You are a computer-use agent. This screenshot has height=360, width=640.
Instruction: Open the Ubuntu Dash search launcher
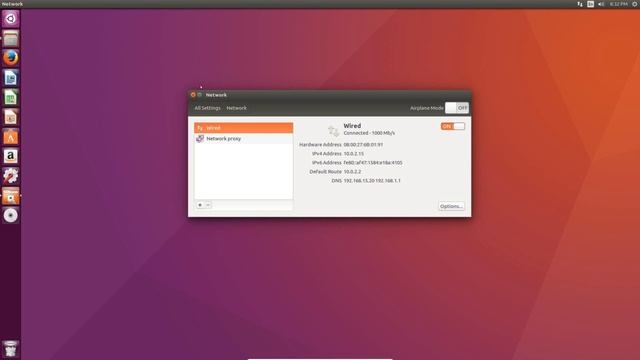tap(11, 19)
